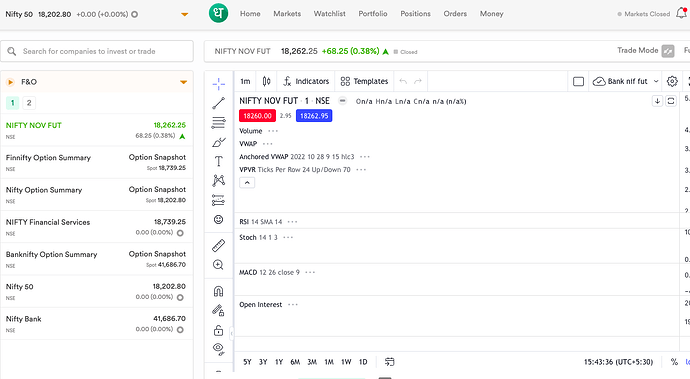
Task: Open Nifty Option Summary row
Action: click(97, 195)
